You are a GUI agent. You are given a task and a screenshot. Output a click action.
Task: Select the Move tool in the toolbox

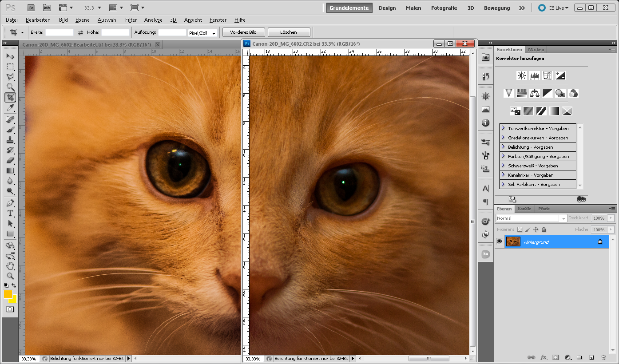pyautogui.click(x=10, y=56)
